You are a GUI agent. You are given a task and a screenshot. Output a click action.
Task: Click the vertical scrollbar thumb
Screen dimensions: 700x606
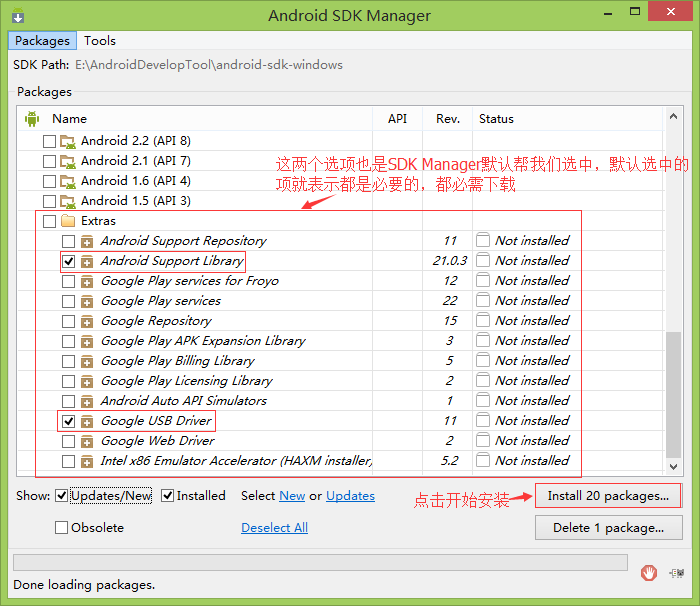pyautogui.click(x=674, y=395)
